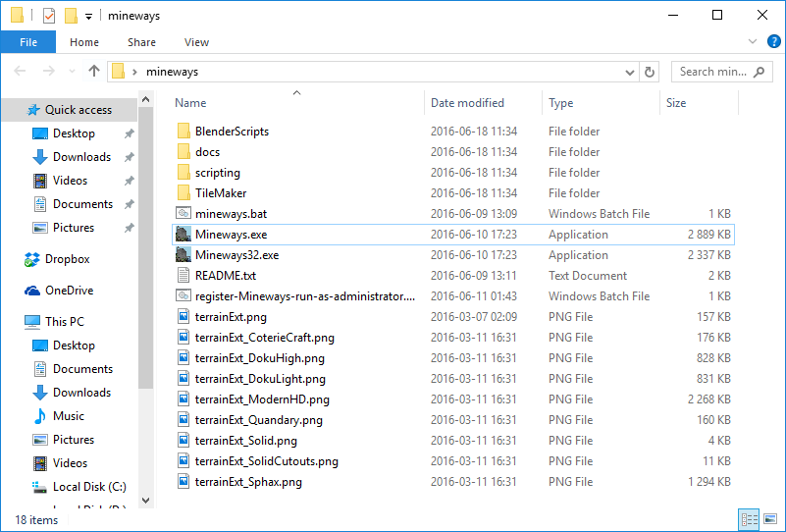786x532 pixels.
Task: Open the Share ribbon tab
Action: [x=141, y=42]
